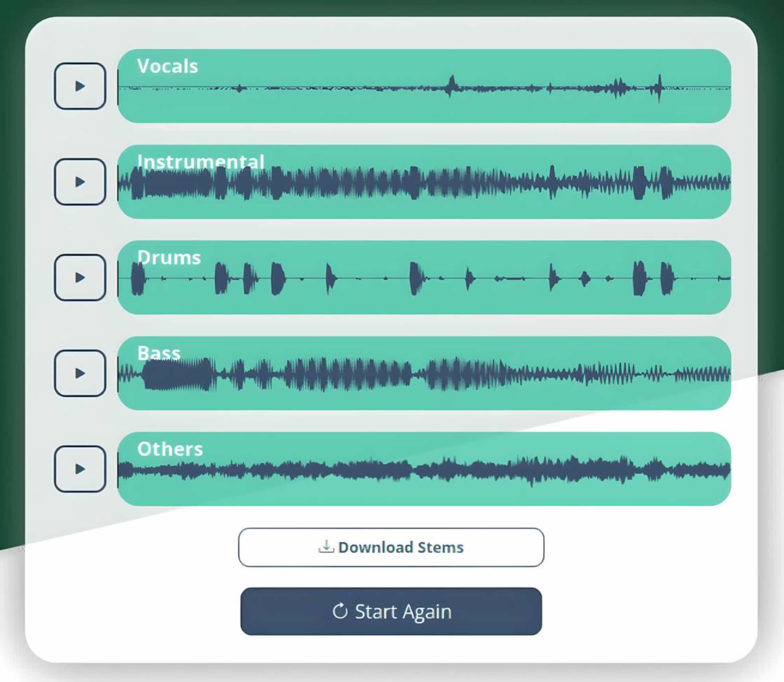The width and height of the screenshot is (784, 682).
Task: Click the download icon on Download Stems
Action: click(326, 547)
